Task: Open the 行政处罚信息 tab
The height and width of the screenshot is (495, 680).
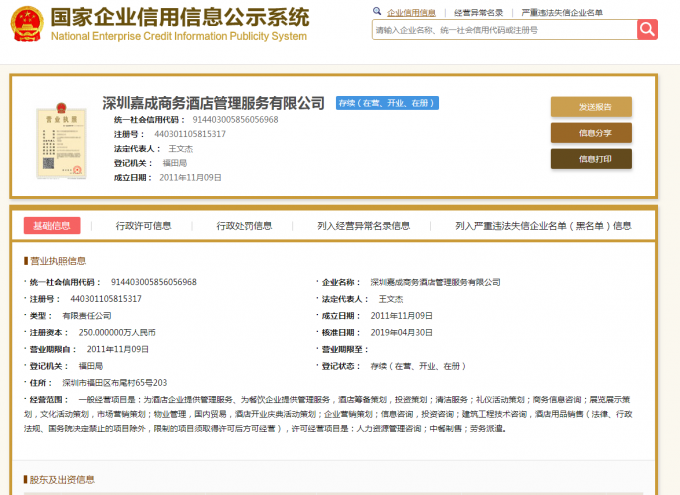Action: click(244, 226)
